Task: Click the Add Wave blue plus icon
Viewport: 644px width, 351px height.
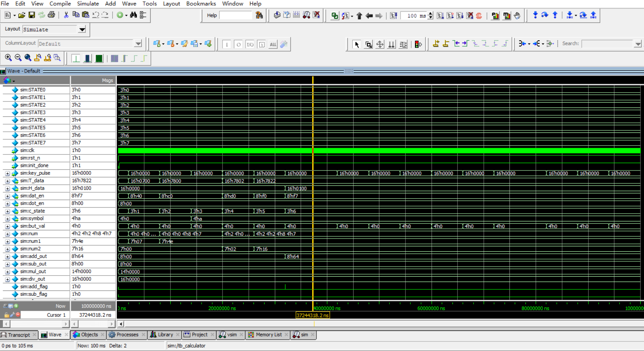Action: [157, 44]
